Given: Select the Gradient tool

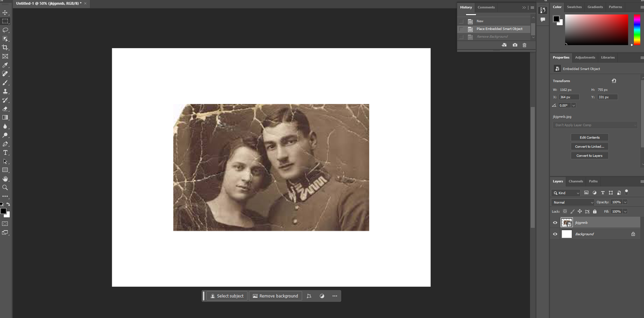Looking at the screenshot, I should point(5,118).
